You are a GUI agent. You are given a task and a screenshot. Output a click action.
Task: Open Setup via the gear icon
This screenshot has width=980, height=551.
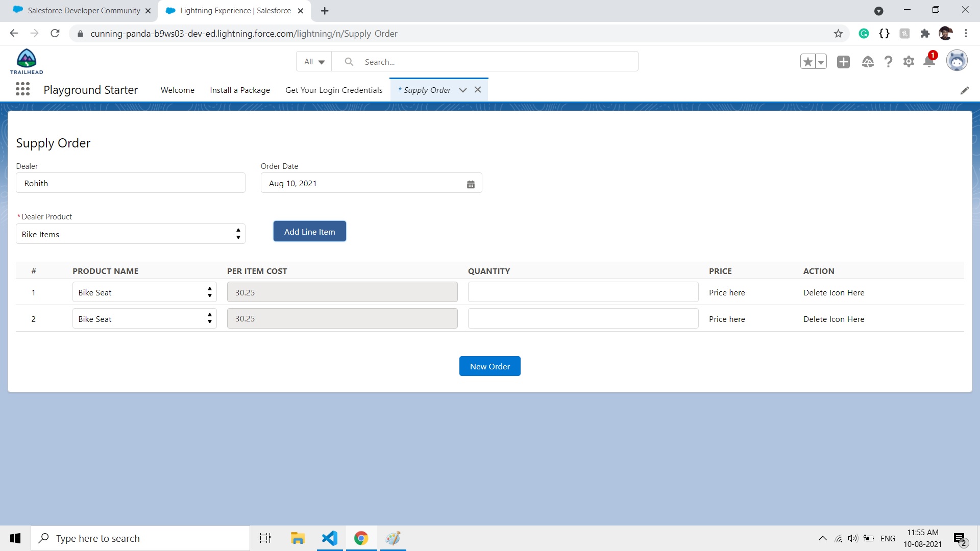(x=909, y=61)
